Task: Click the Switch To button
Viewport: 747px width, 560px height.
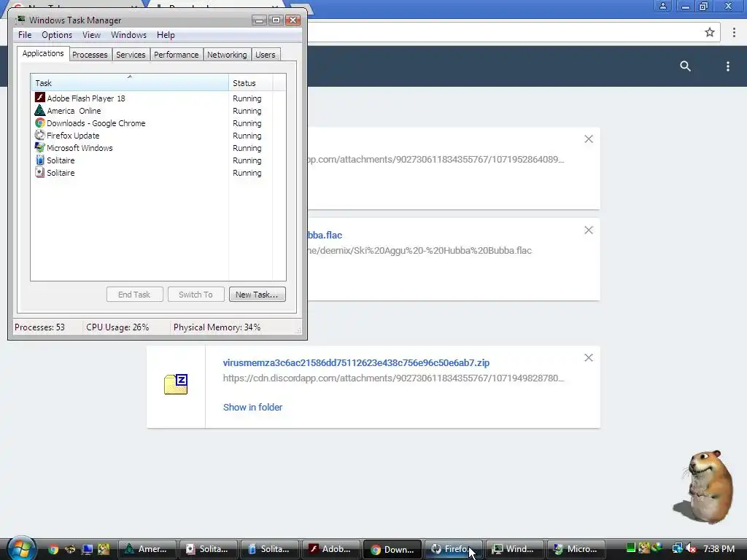Action: (x=196, y=295)
